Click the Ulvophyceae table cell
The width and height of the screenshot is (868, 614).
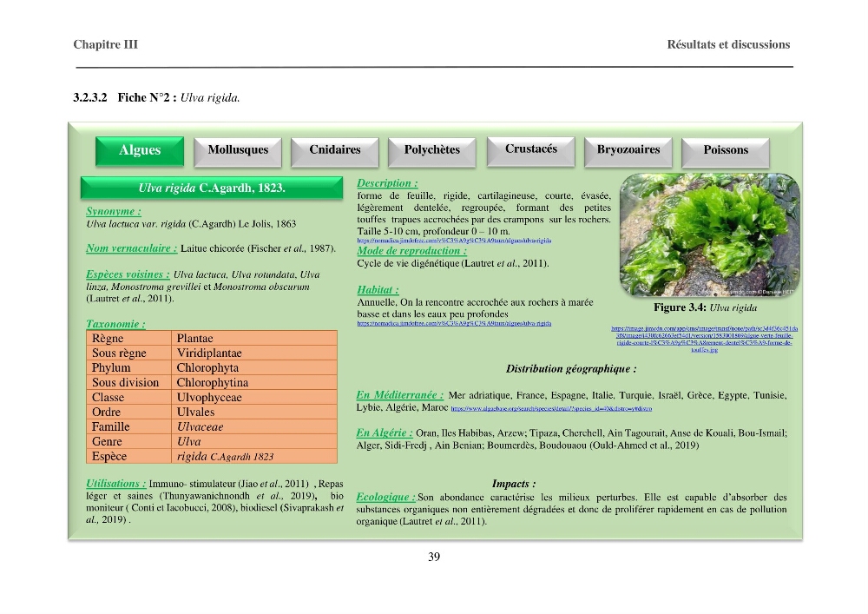(x=254, y=397)
